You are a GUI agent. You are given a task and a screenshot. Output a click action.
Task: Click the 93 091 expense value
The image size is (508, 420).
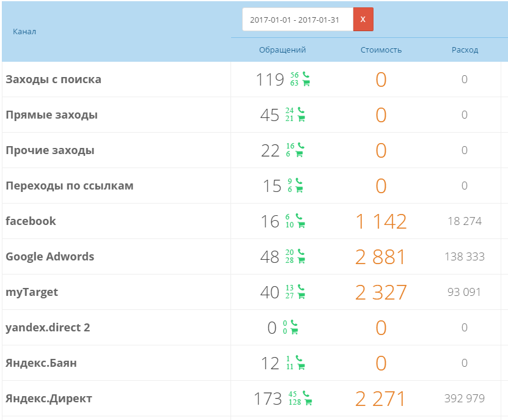464,292
